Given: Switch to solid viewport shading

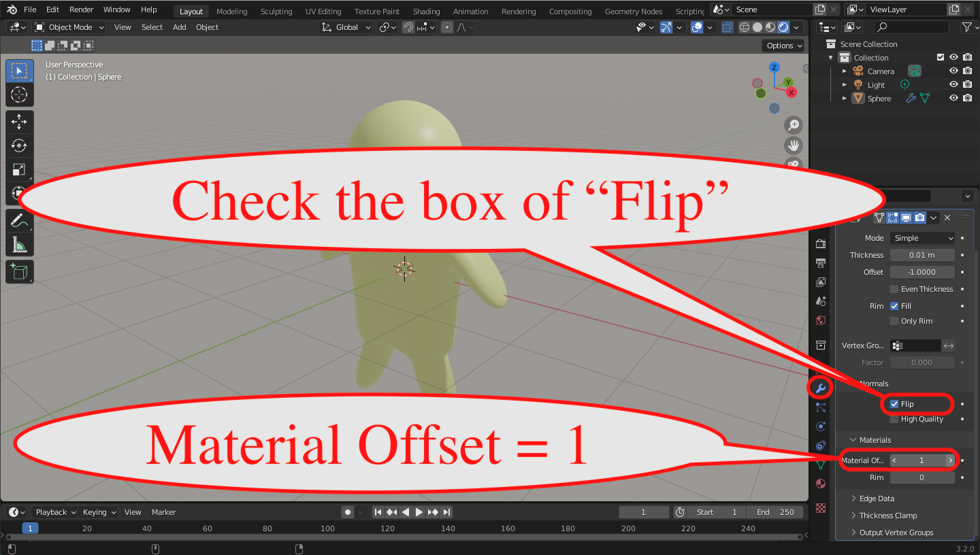Looking at the screenshot, I should pos(757,27).
